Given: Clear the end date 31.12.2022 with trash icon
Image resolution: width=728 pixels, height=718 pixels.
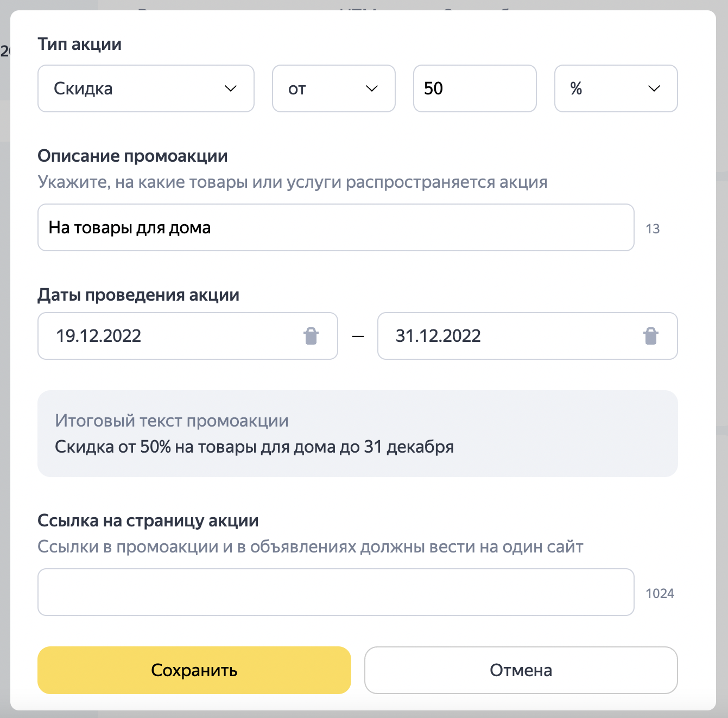Looking at the screenshot, I should point(651,336).
